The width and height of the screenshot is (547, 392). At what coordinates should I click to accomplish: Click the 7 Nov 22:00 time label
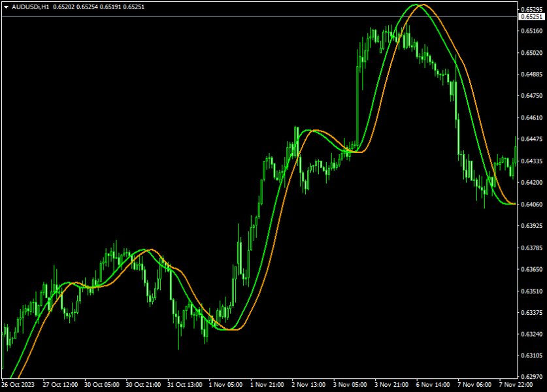pyautogui.click(x=516, y=385)
